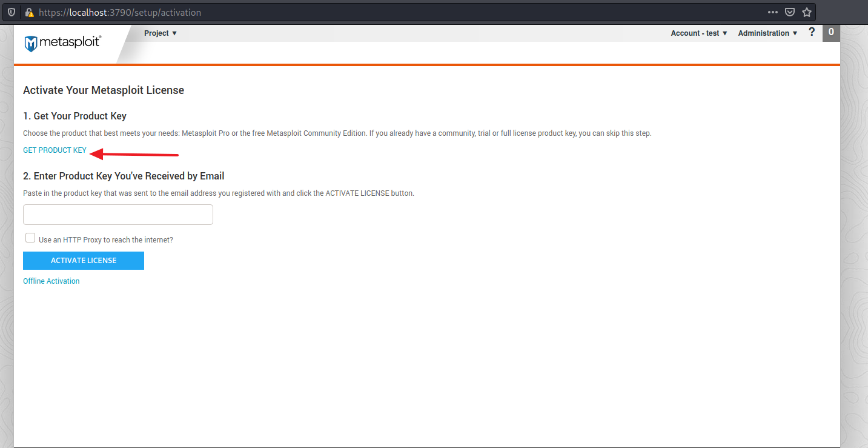The width and height of the screenshot is (868, 448).
Task: Click the ACTIVATE LICENSE button
Action: [84, 261]
